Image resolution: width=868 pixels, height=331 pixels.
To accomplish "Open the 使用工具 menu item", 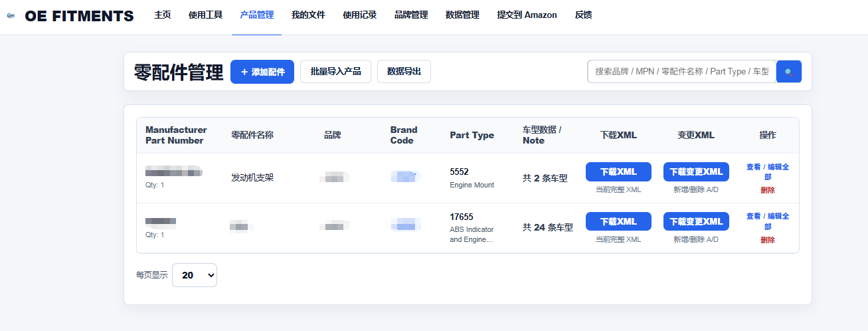I will click(x=205, y=15).
